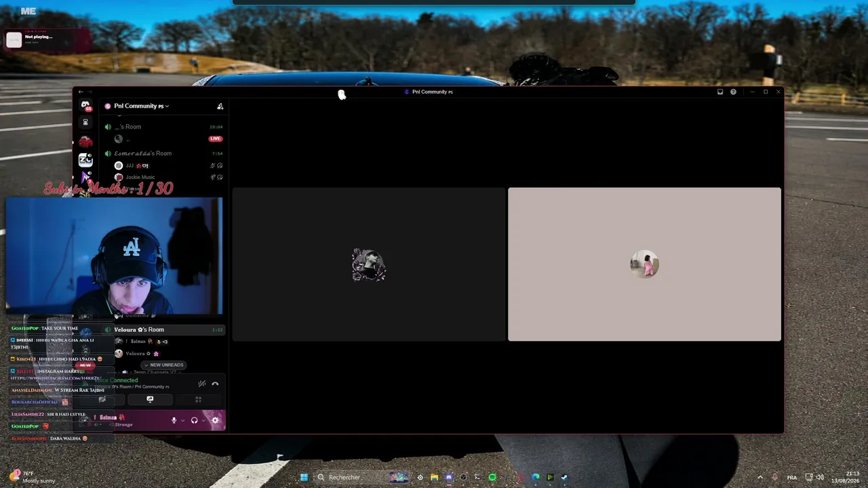Open the Pnl Community server dropdown
Viewport: 868px width, 488px height.
[142, 106]
